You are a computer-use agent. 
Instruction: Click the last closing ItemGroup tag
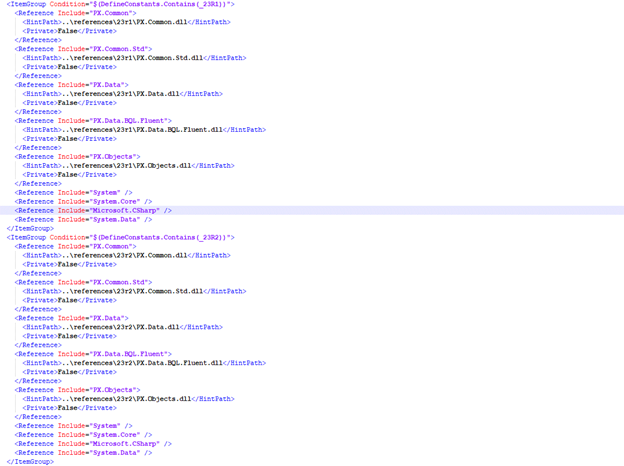coord(30,461)
